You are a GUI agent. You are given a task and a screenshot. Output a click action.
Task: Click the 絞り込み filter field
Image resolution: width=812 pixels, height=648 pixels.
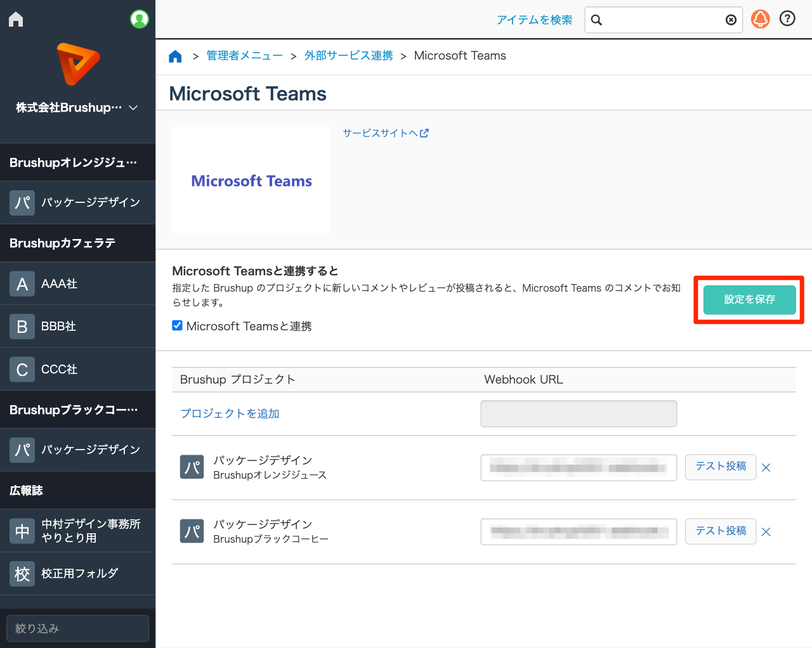click(77, 628)
